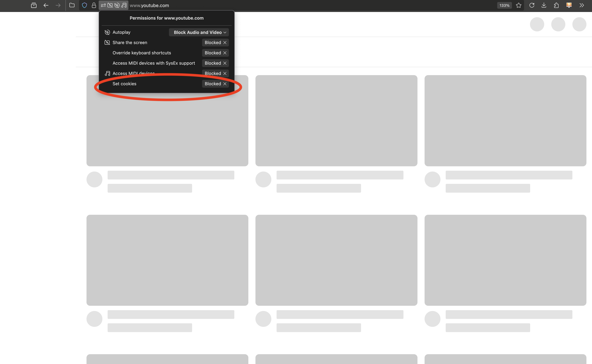Click the music-note icon in the permissions panel
Screen dimensions: 592x364
point(107,73)
